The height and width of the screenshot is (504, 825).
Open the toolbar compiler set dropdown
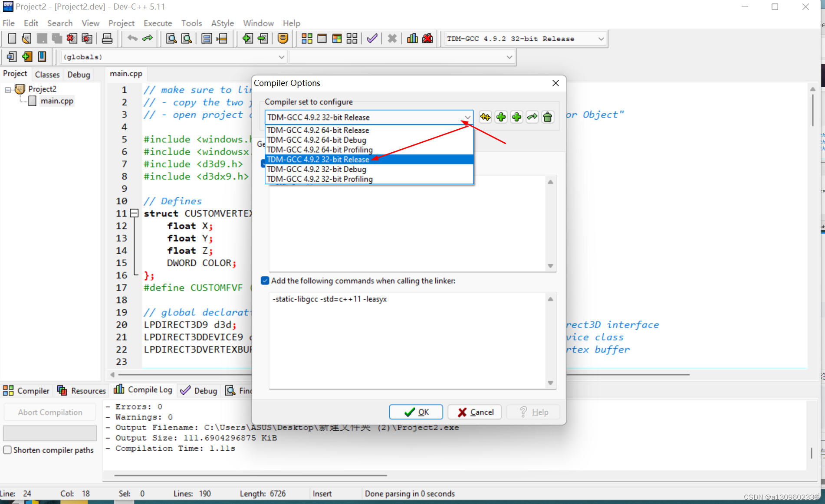pyautogui.click(x=601, y=39)
